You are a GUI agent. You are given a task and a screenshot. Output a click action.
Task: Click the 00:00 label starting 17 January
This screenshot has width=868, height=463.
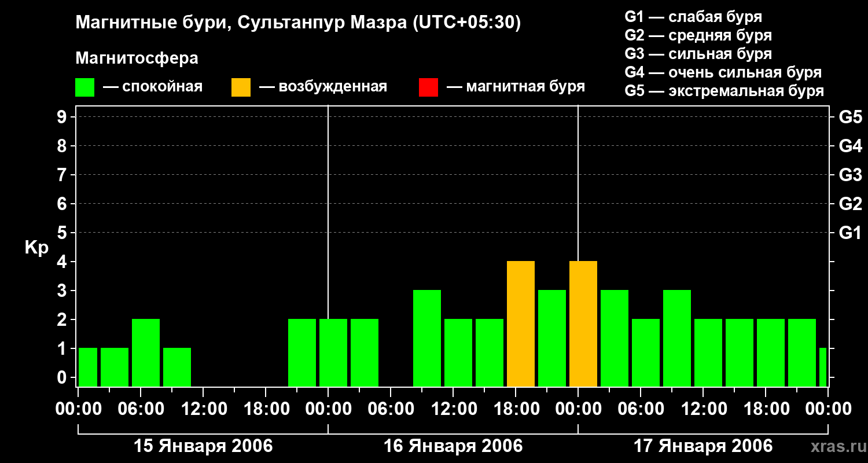[x=578, y=409]
